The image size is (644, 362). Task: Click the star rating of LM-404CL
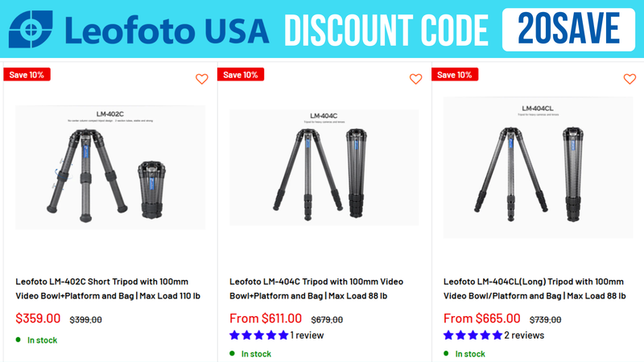click(x=473, y=335)
